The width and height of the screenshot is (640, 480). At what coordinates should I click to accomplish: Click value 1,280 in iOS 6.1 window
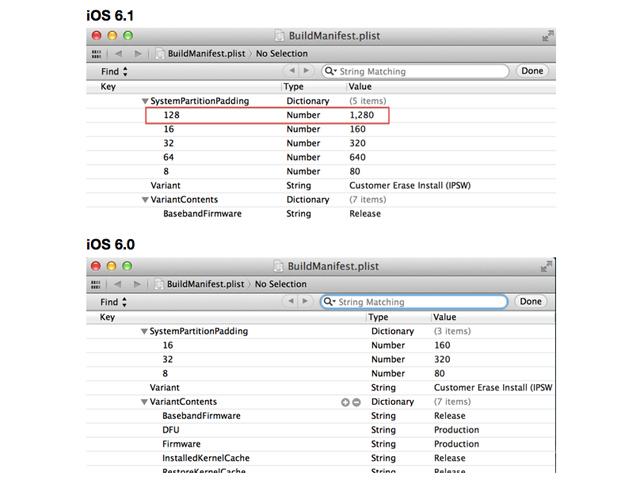point(362,115)
